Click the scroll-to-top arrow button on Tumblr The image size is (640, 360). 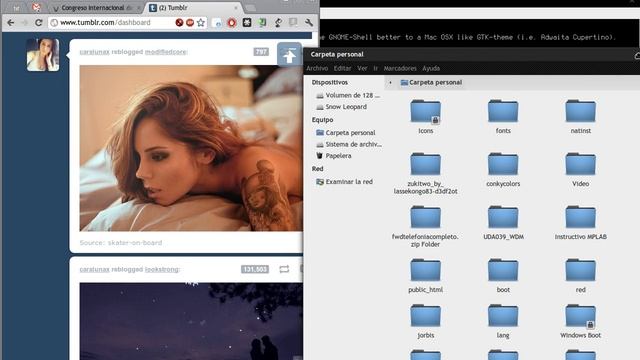tap(289, 55)
